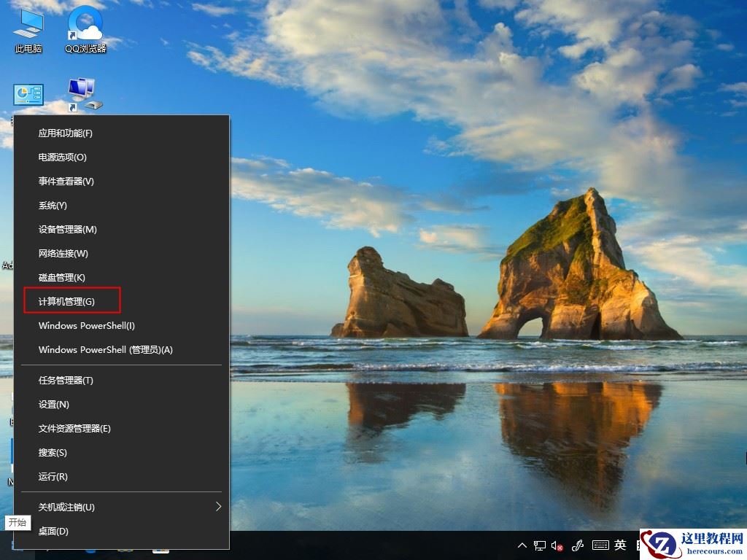Select 运行 to open the Run dialog
This screenshot has width=747, height=560.
point(51,477)
